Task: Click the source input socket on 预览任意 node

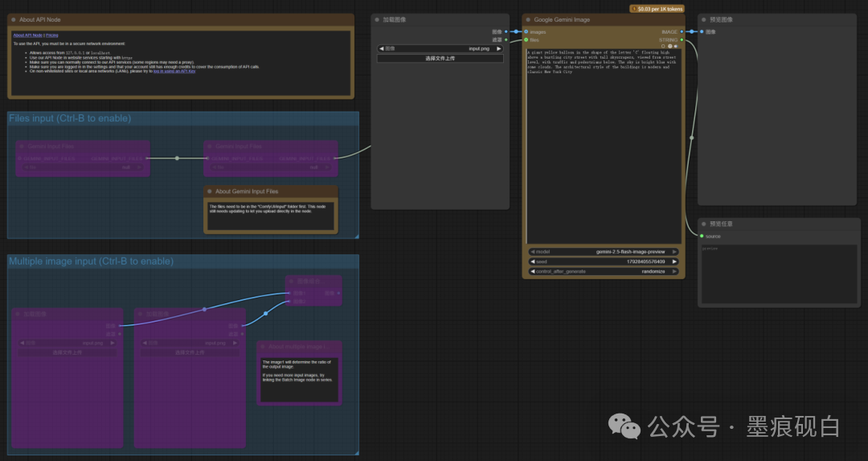Action: click(x=702, y=236)
